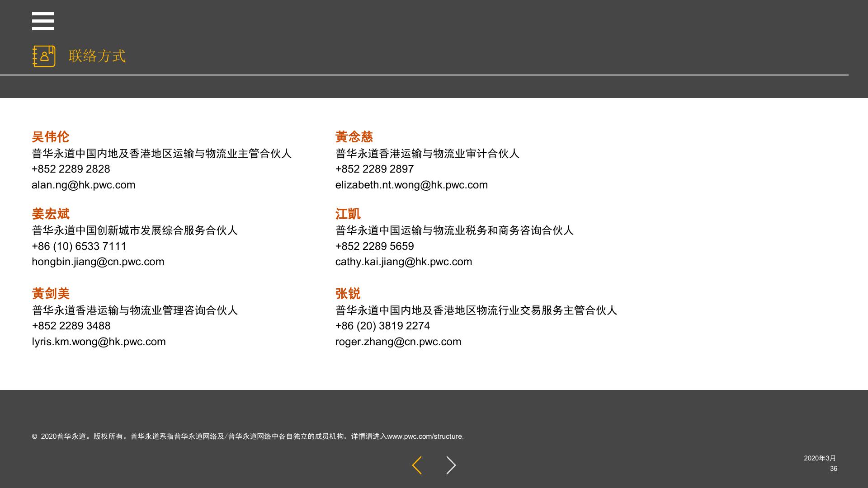The image size is (868, 488).
Task: Select the name 吴伟伦
Action: 51,137
